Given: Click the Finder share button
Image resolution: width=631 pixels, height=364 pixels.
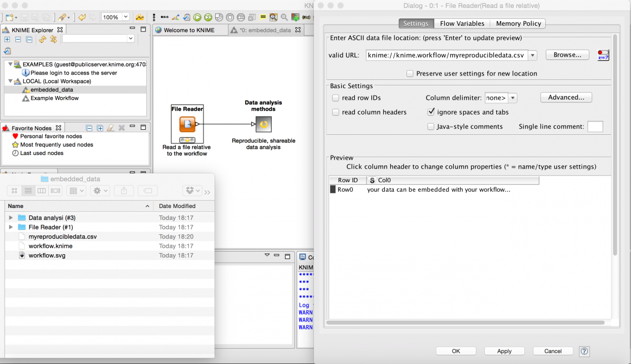Looking at the screenshot, I should (x=124, y=191).
